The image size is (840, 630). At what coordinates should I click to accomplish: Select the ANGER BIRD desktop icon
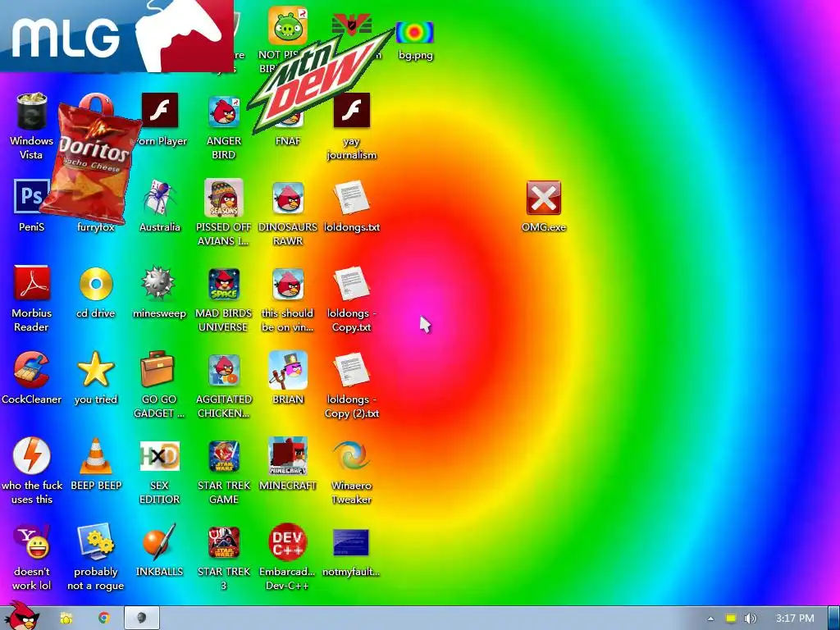[x=223, y=112]
